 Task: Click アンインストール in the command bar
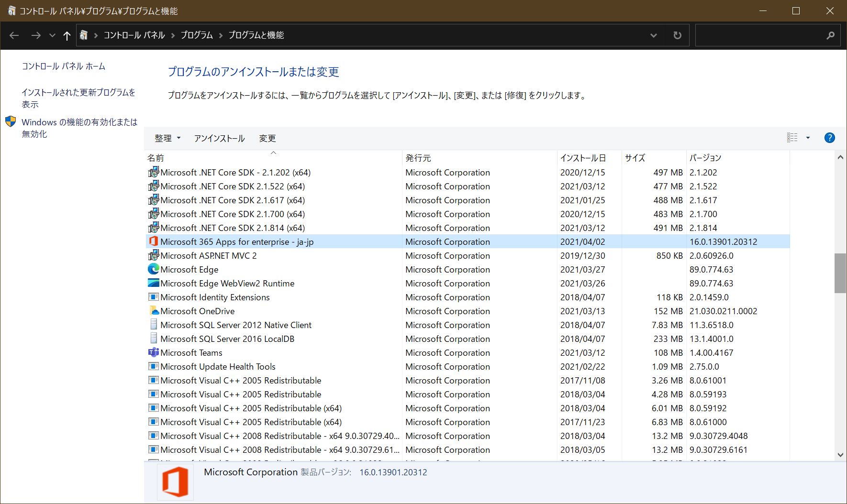click(x=219, y=138)
